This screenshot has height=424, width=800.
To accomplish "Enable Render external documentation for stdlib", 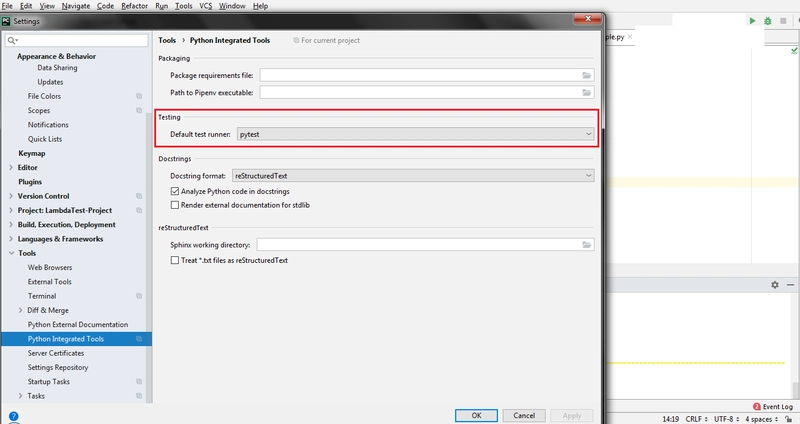I will [x=176, y=204].
